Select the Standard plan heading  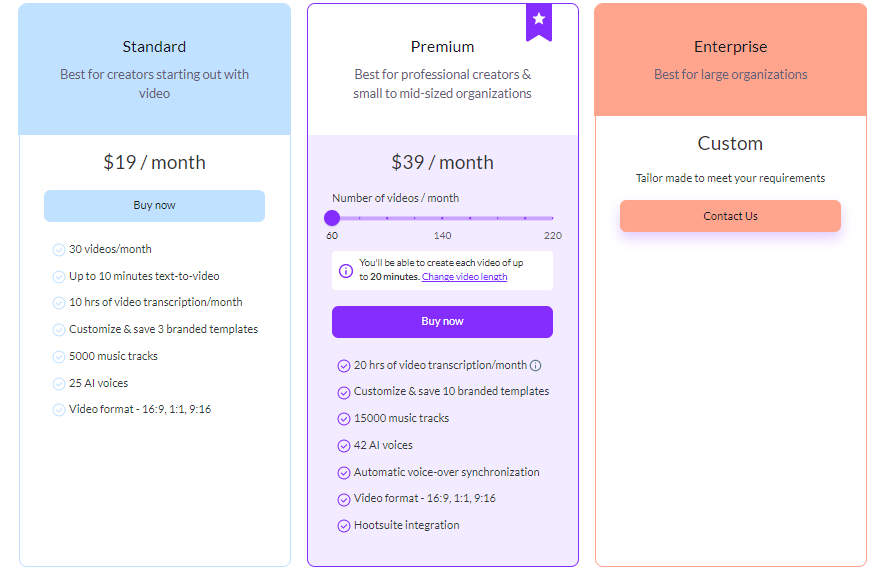(x=154, y=47)
